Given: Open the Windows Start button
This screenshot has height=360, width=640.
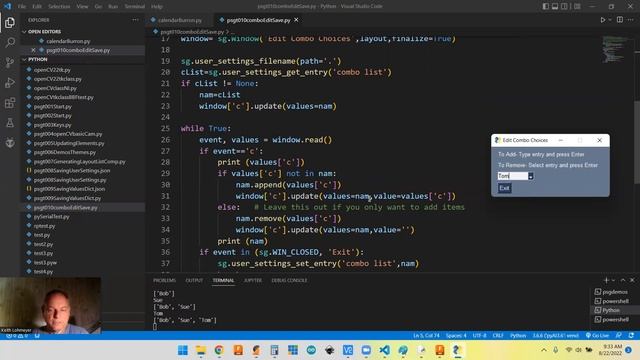Looking at the screenshot, I should 183,350.
